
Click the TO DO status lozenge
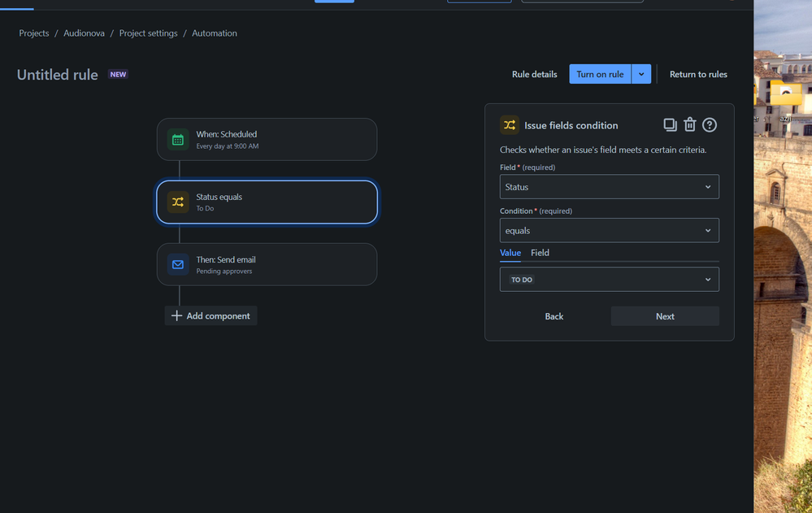click(x=522, y=280)
